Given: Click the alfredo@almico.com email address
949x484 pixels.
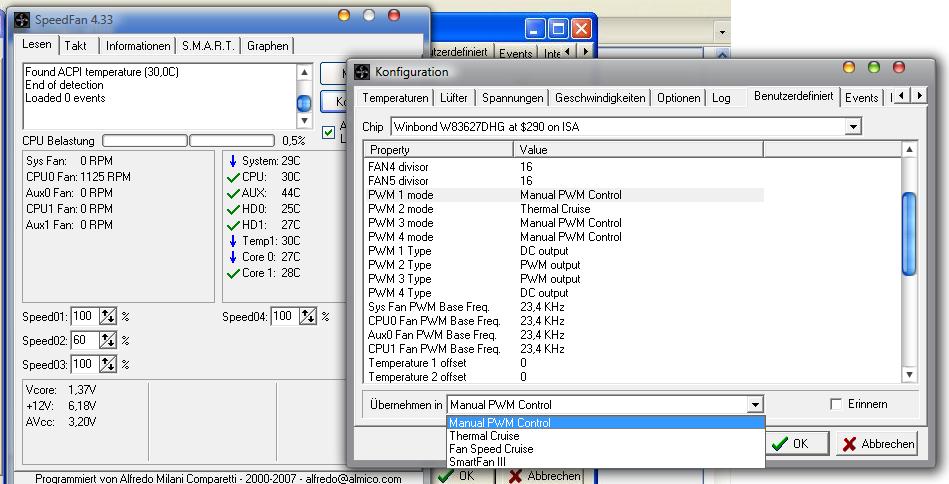Looking at the screenshot, I should click(353, 479).
